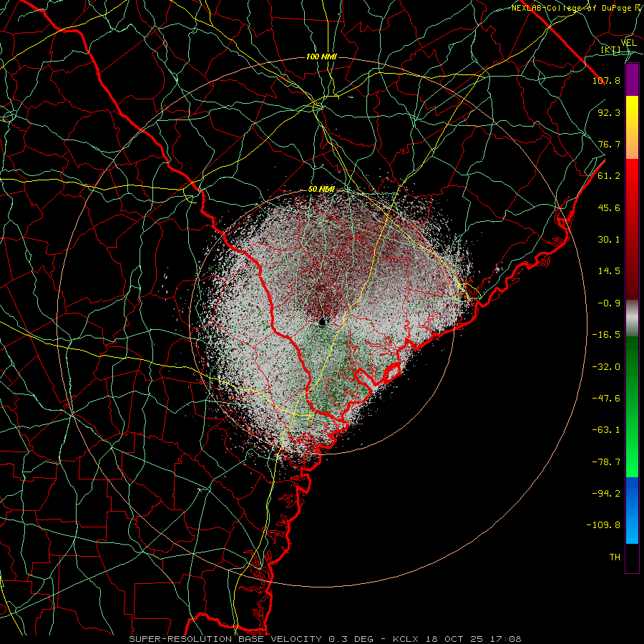Click the black radar site dot at the center
This screenshot has width=644, height=644.
click(x=322, y=322)
